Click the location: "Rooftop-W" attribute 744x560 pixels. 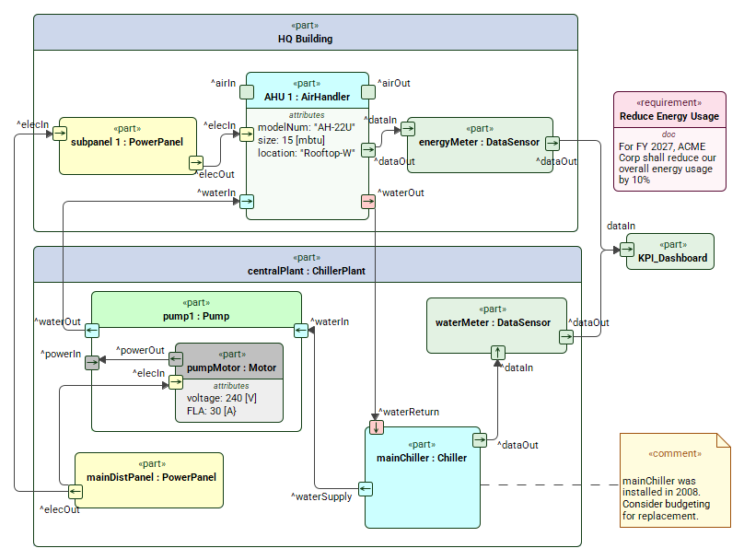pos(306,153)
